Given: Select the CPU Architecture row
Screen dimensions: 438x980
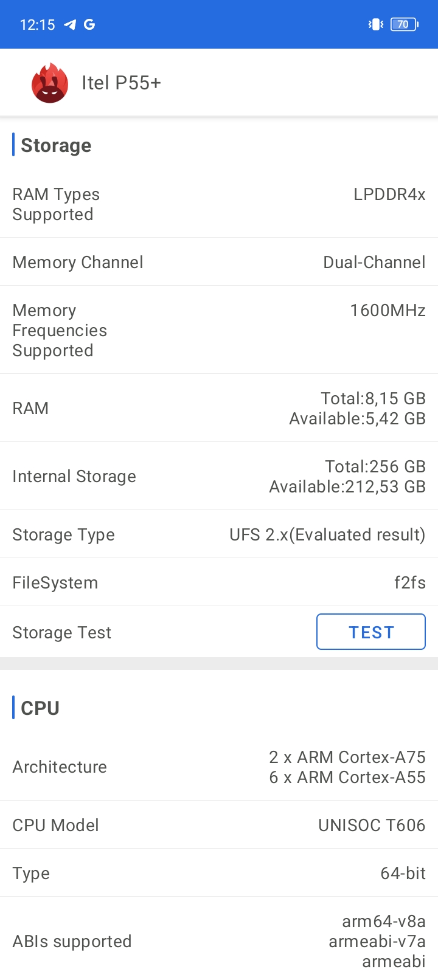Looking at the screenshot, I should pyautogui.click(x=219, y=767).
